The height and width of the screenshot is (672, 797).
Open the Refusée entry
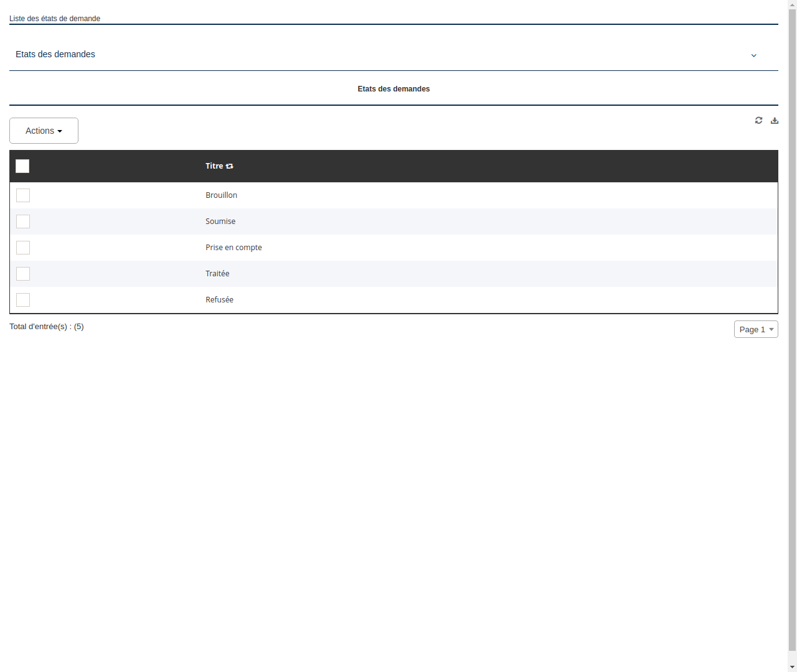[x=219, y=299]
